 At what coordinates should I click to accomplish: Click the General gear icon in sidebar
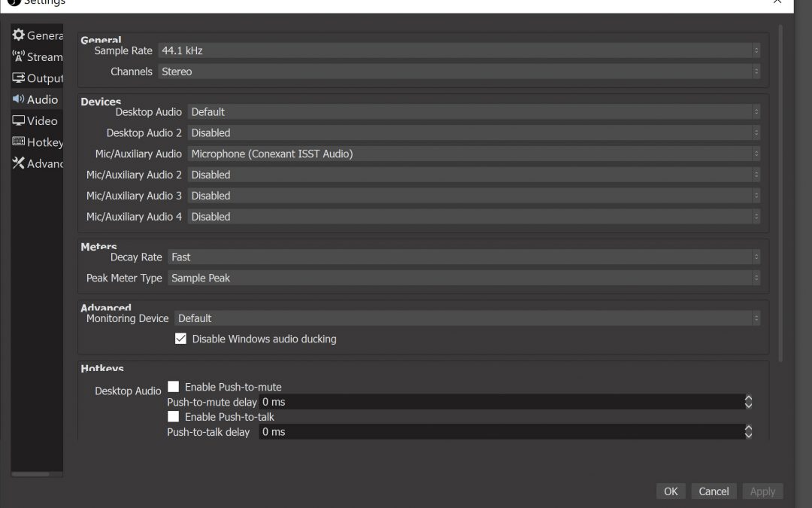coord(19,35)
